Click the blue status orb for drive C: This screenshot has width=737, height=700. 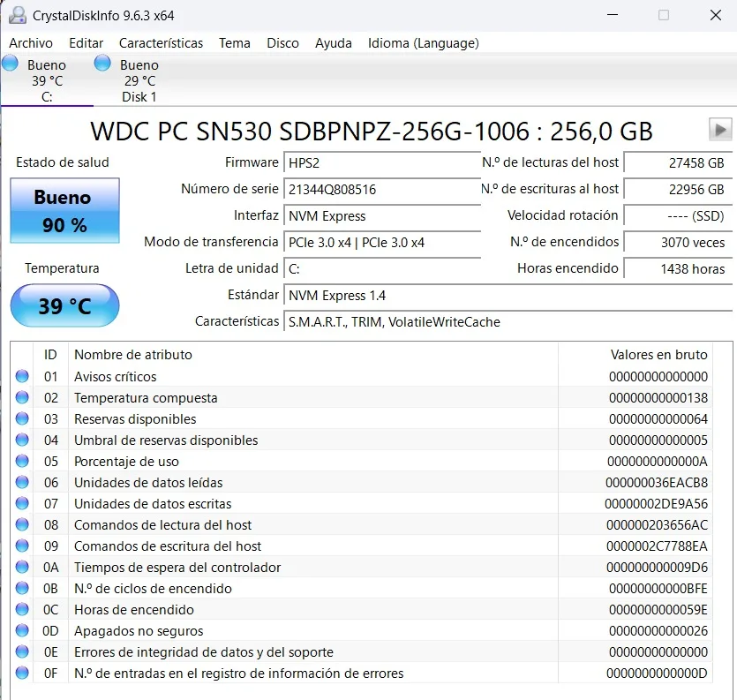pyautogui.click(x=10, y=63)
